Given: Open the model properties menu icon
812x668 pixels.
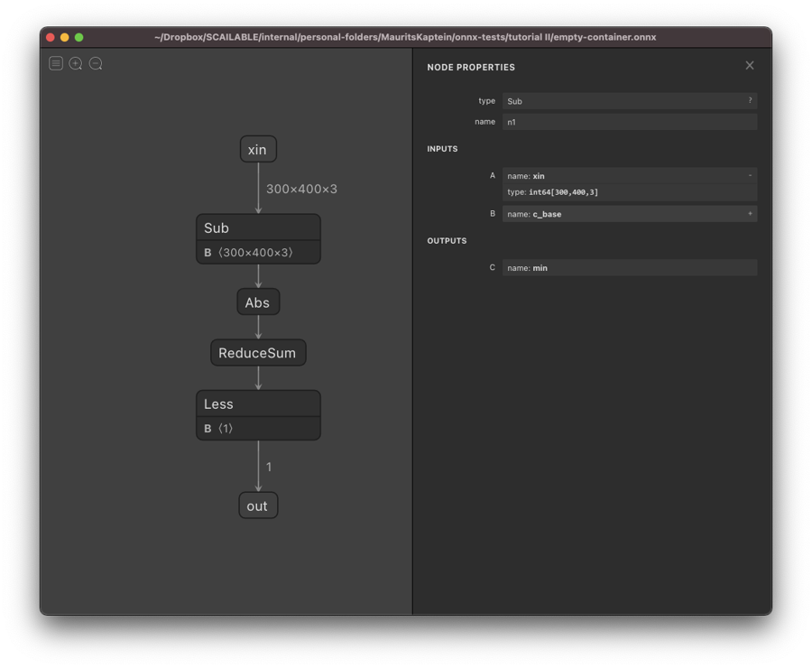Looking at the screenshot, I should [56, 63].
